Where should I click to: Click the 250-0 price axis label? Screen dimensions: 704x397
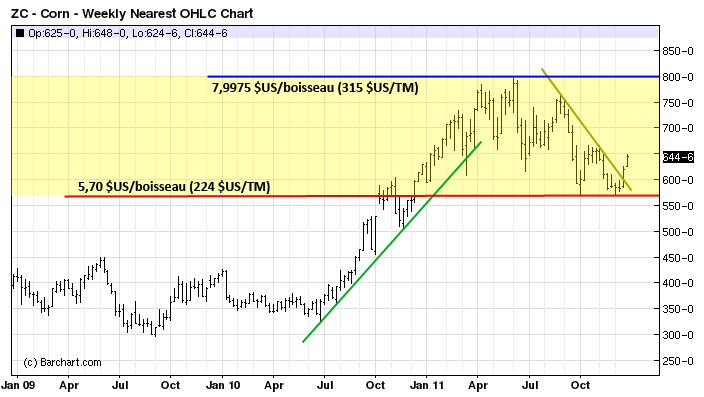[678, 361]
